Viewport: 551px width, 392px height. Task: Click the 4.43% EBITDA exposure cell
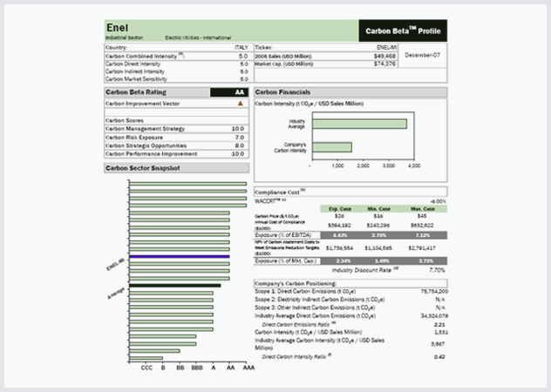click(x=339, y=235)
